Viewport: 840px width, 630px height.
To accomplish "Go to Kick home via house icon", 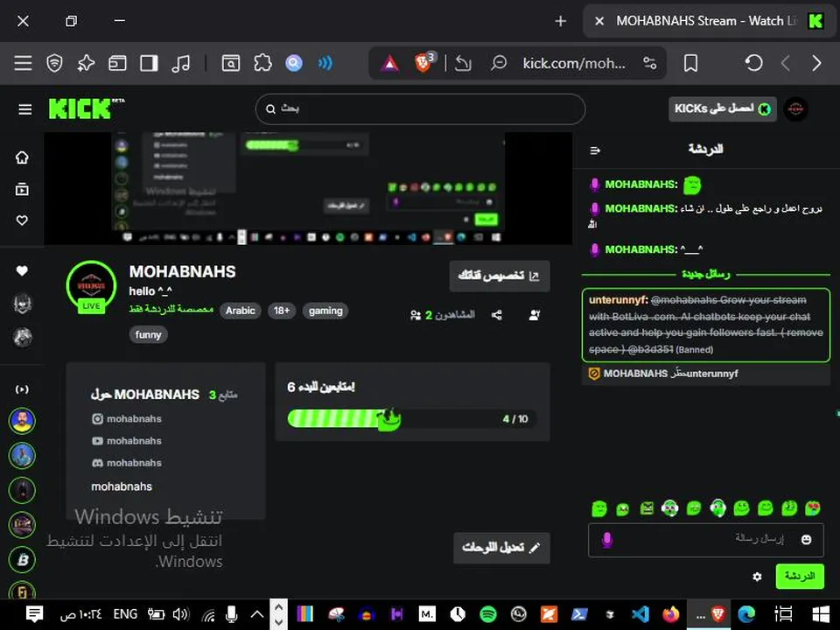I will point(22,157).
